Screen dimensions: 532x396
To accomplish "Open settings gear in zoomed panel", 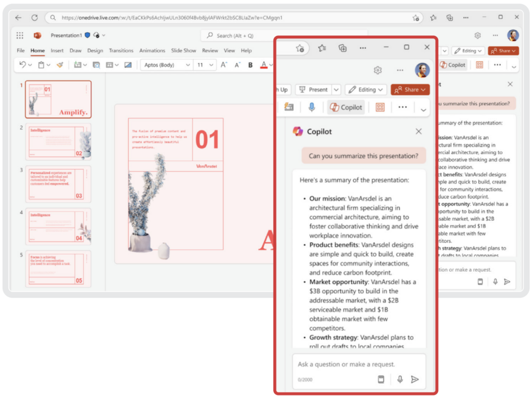I will pos(378,70).
